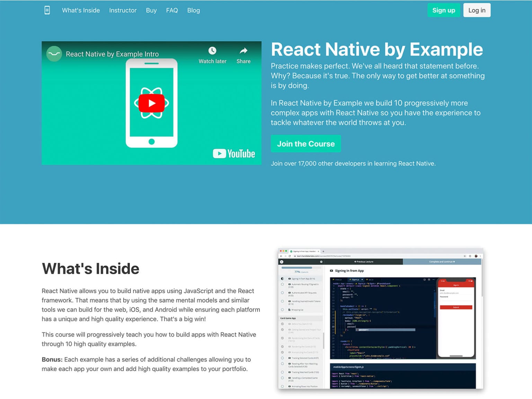The height and width of the screenshot is (399, 532).
Task: Expand the 'Card Game App' section
Action: point(288,318)
